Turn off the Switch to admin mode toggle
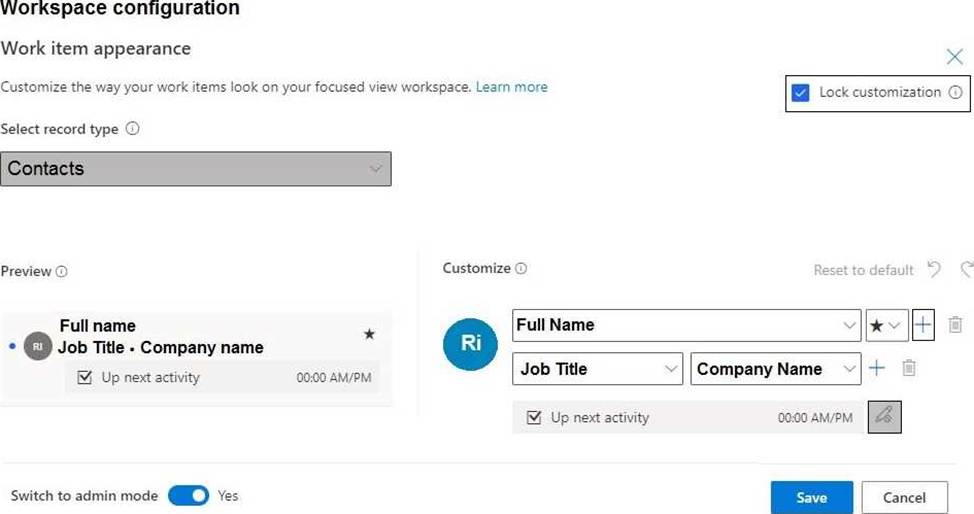Viewport: 974px width, 514px height. 188,496
